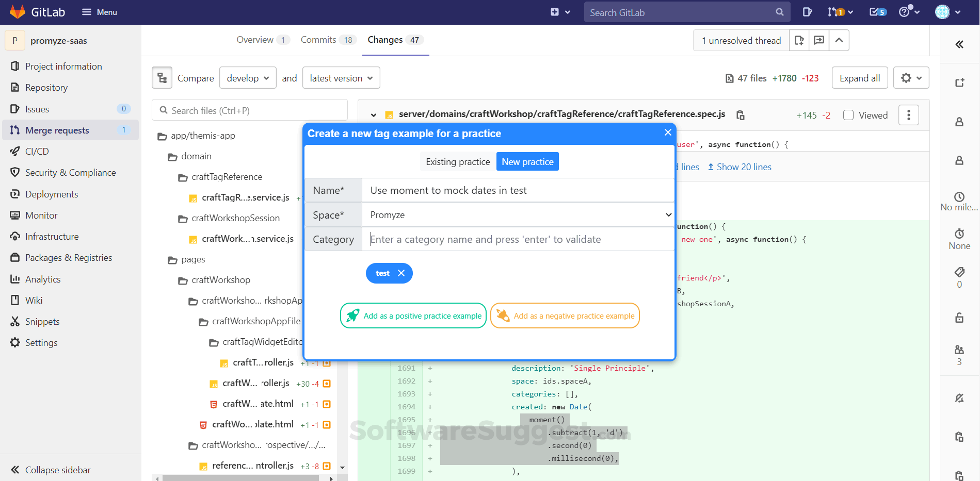Viewport: 980px width, 481px height.
Task: Switch to the Commits tab
Action: coord(328,40)
